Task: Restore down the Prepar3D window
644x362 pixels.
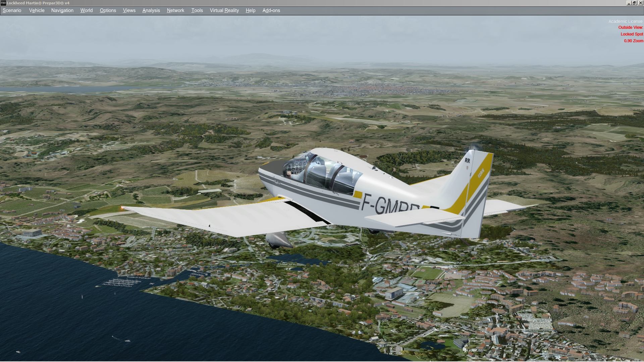Action: click(635, 3)
